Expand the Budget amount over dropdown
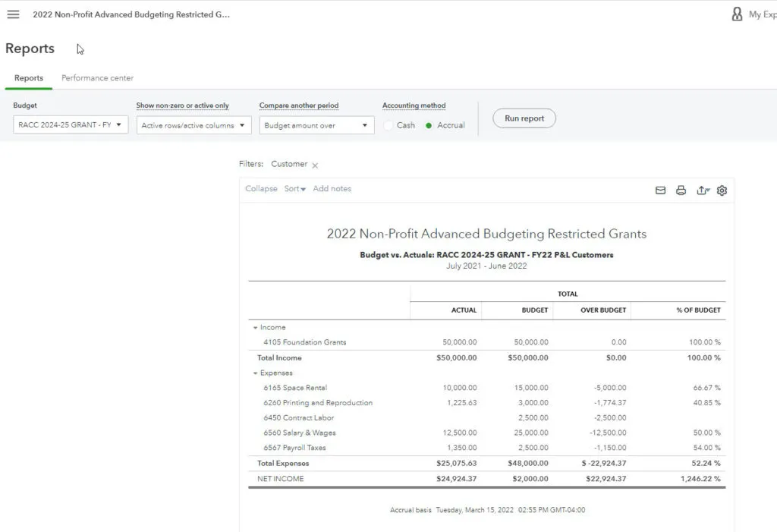Screen dimensions: 777x532 (316, 125)
